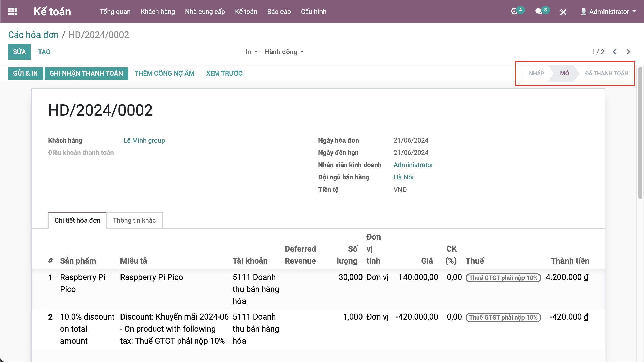644x362 pixels.
Task: Click Thuế GTGT 10% tag on Raspberry row
Action: pyautogui.click(x=503, y=278)
